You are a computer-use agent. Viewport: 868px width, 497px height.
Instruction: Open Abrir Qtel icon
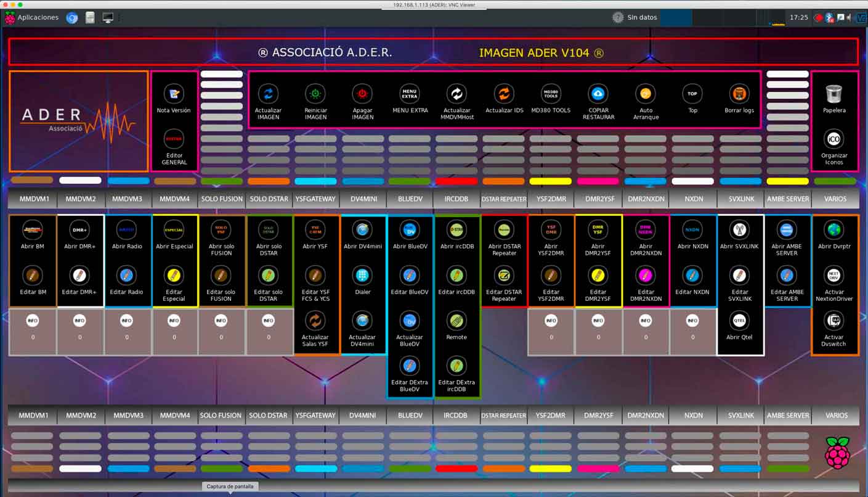tap(739, 321)
